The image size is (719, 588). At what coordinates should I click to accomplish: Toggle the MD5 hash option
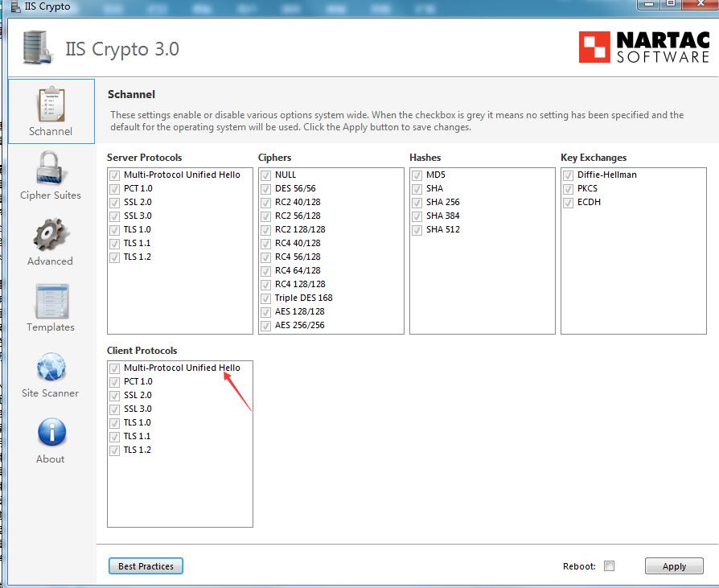[417, 175]
